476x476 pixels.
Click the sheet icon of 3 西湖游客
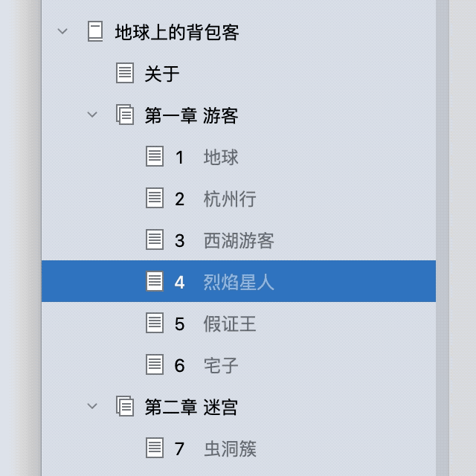point(155,239)
